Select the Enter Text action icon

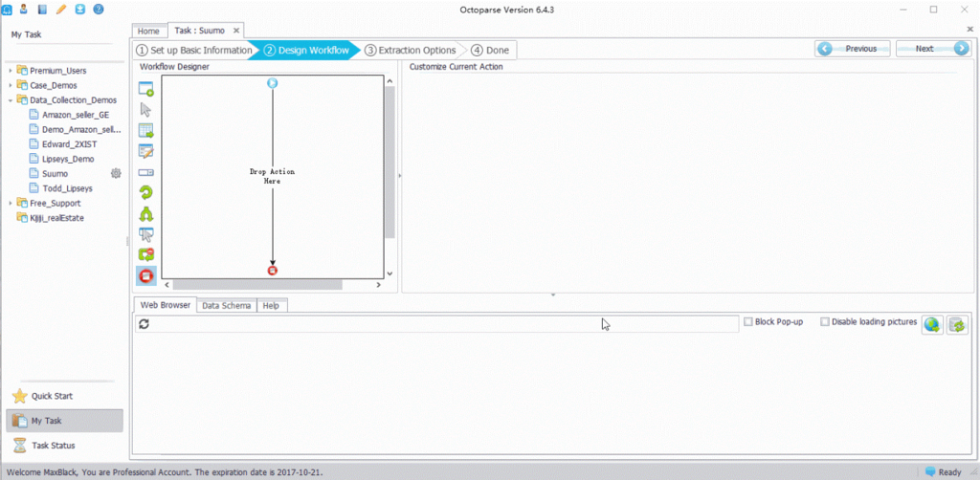[x=146, y=152]
